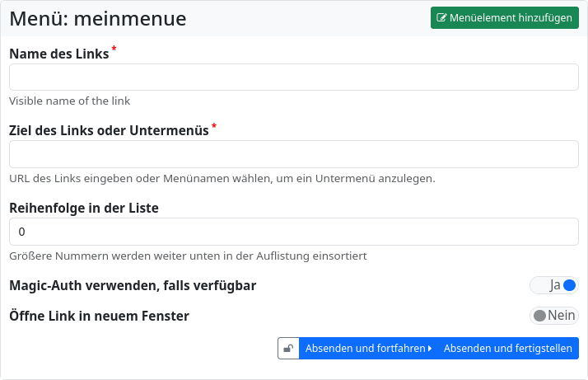Submit with Absenden und fortfahren
This screenshot has width=588, height=380.
366,349
